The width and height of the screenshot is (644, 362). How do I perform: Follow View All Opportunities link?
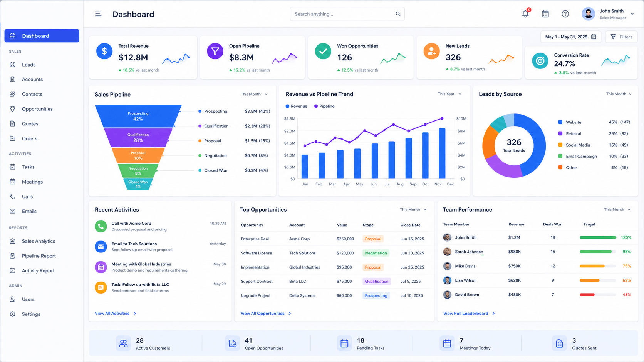point(266,314)
